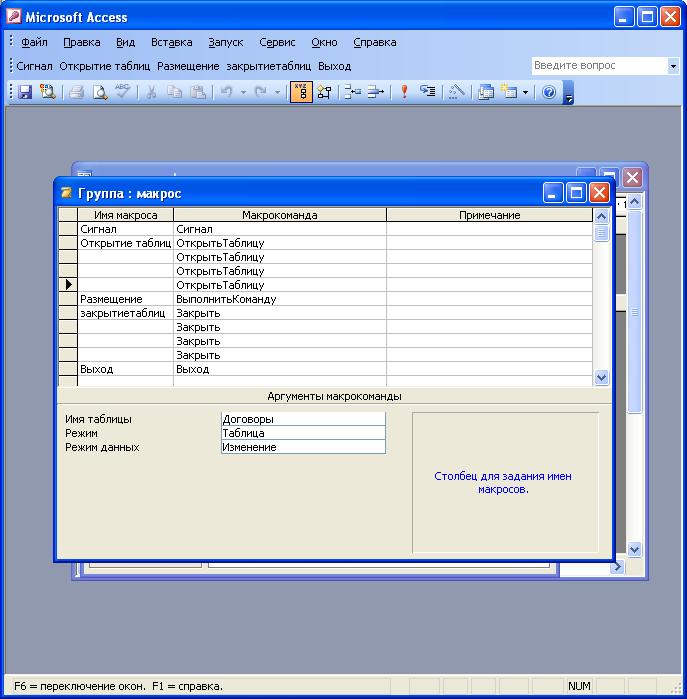Open the Справка menu
This screenshot has height=699, width=687.
coord(374,42)
